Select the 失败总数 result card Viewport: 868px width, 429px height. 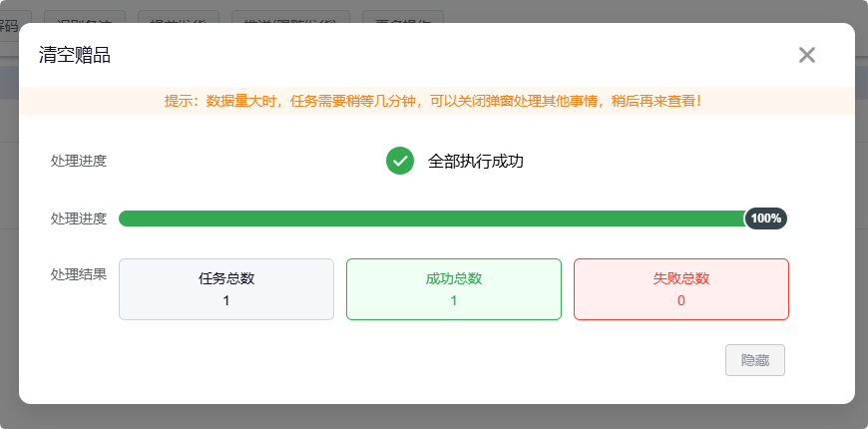[x=680, y=289]
